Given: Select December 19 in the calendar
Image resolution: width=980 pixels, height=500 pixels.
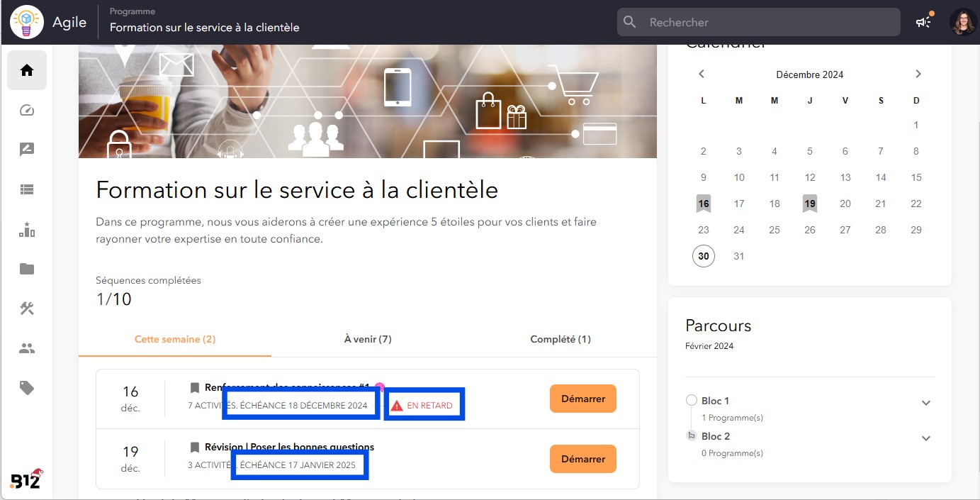Looking at the screenshot, I should [x=810, y=204].
